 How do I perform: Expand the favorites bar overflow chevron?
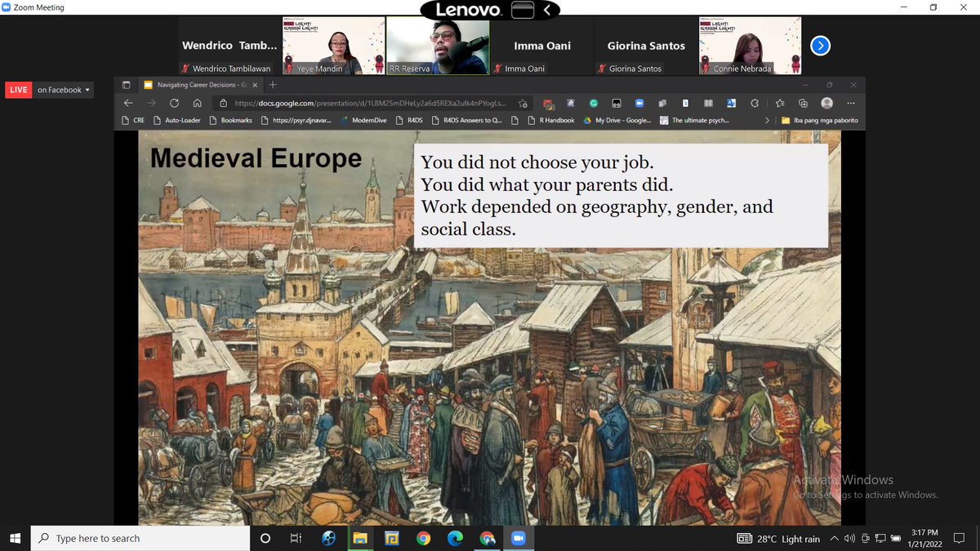tap(767, 120)
